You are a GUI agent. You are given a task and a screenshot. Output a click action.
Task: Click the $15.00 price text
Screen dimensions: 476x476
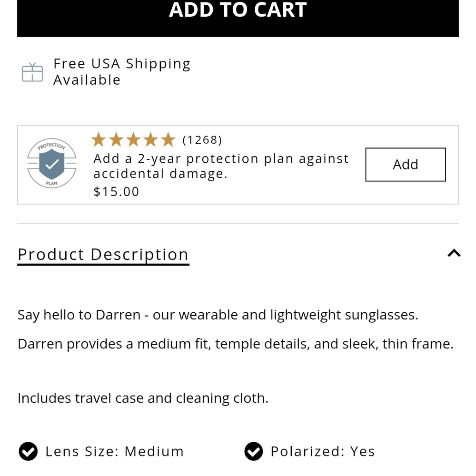click(116, 191)
